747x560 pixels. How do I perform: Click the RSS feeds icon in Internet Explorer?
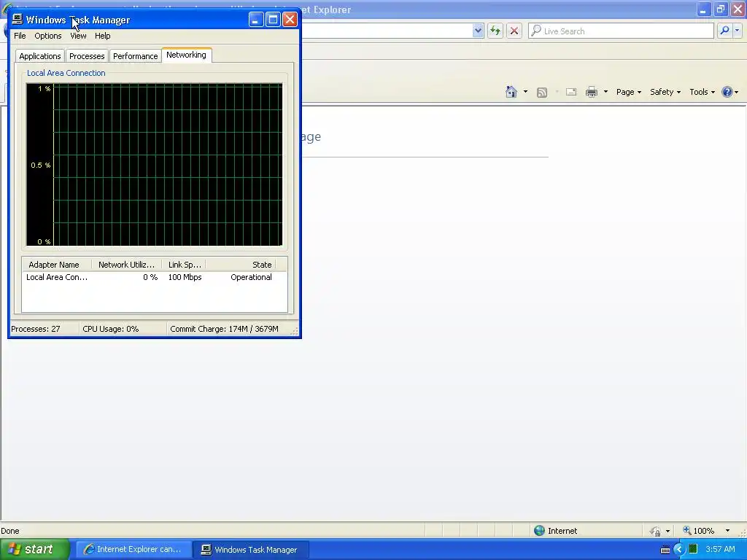point(542,93)
